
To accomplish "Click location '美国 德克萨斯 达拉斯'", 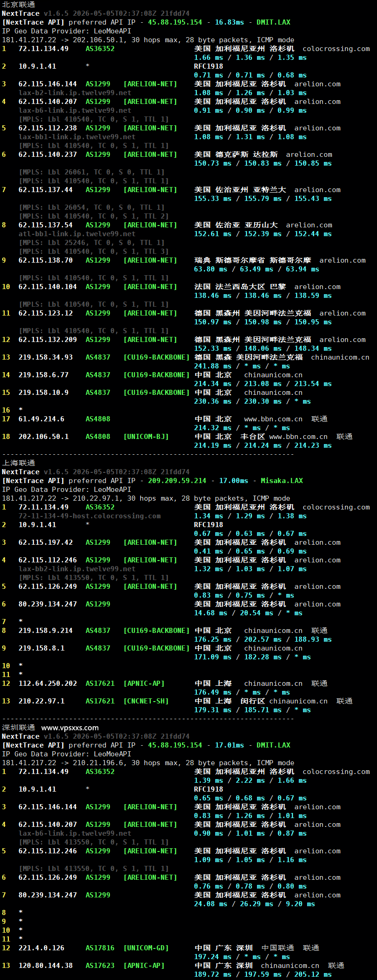I will coord(236,154).
